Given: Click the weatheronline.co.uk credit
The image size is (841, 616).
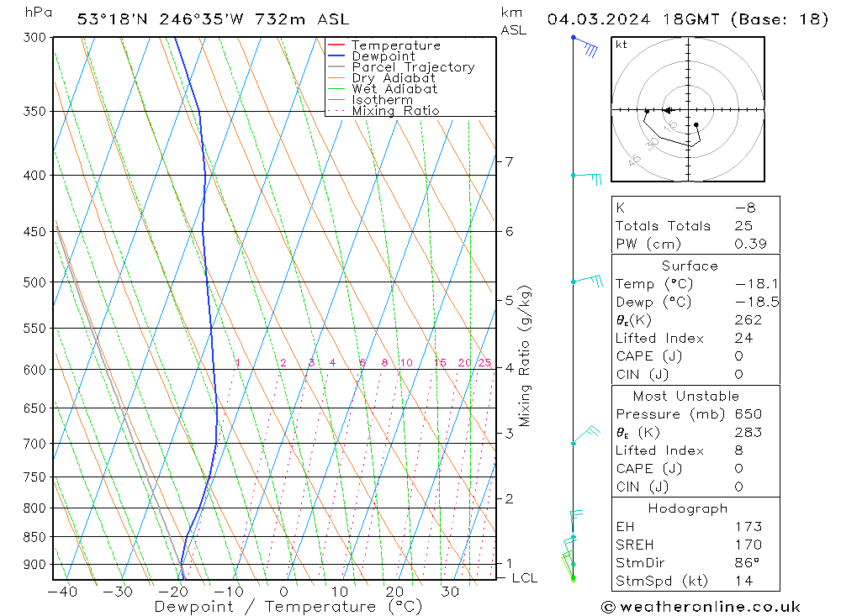Looking at the screenshot, I should (x=701, y=607).
